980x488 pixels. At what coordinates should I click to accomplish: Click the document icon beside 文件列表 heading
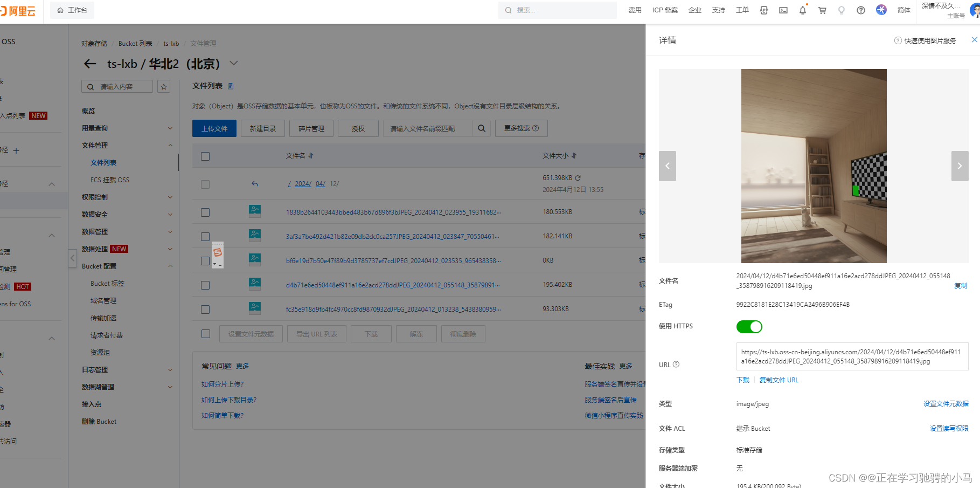[231, 86]
